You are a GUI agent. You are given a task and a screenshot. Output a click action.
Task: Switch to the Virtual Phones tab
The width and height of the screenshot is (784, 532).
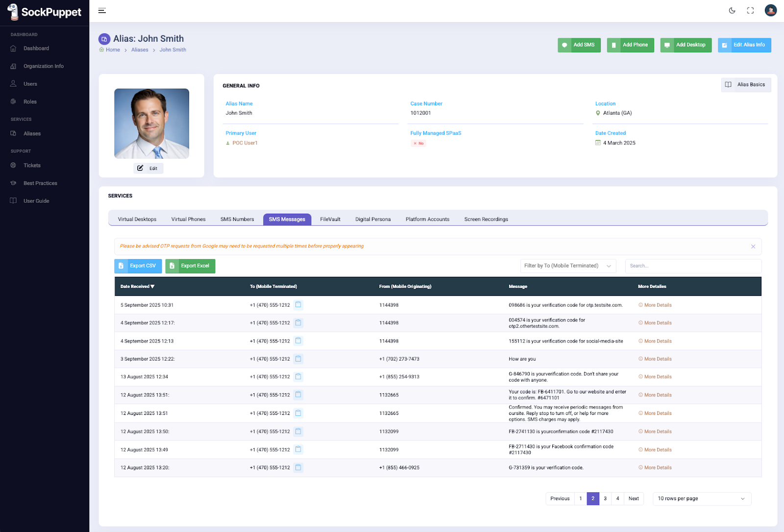188,219
